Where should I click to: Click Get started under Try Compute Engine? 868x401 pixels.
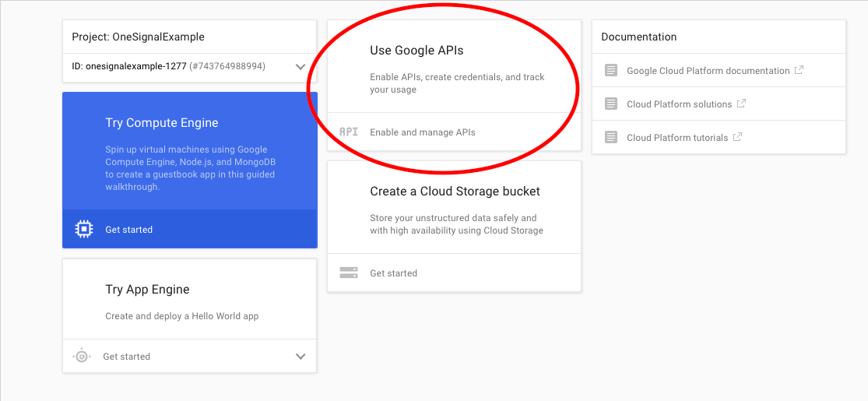coord(129,229)
